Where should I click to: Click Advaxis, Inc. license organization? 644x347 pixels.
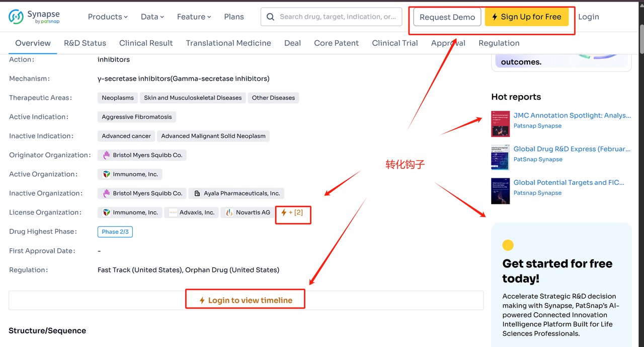[x=192, y=213]
